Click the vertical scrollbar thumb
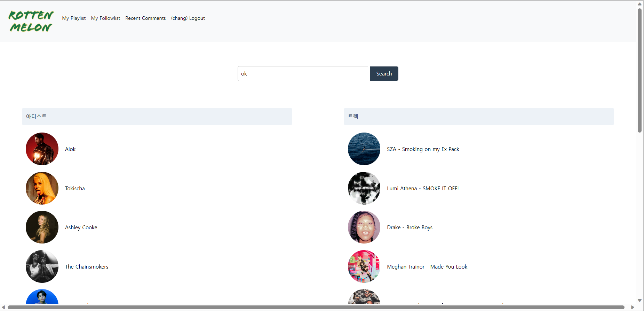This screenshot has width=644, height=311. pyautogui.click(x=639, y=70)
